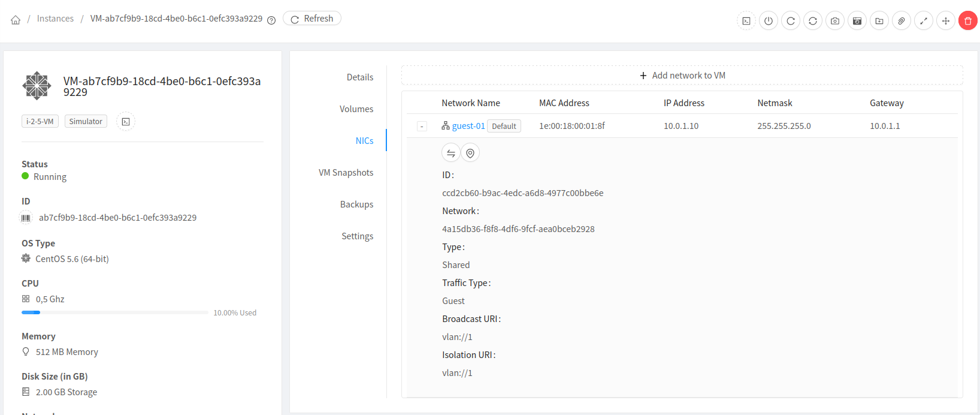Go to home dashboard via house icon
The width and height of the screenshot is (980, 415).
coord(16,20)
